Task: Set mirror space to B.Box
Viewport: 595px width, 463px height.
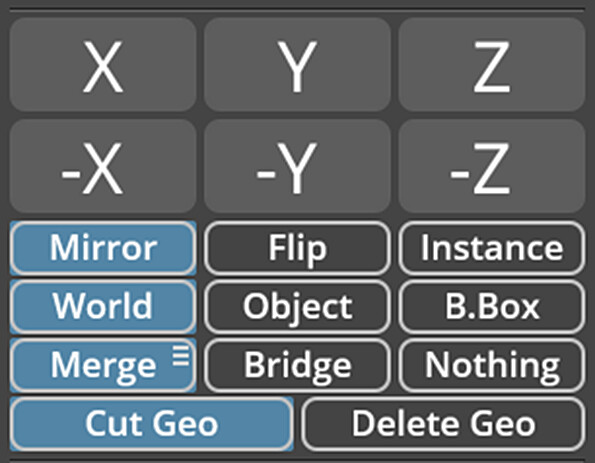Action: pos(491,307)
